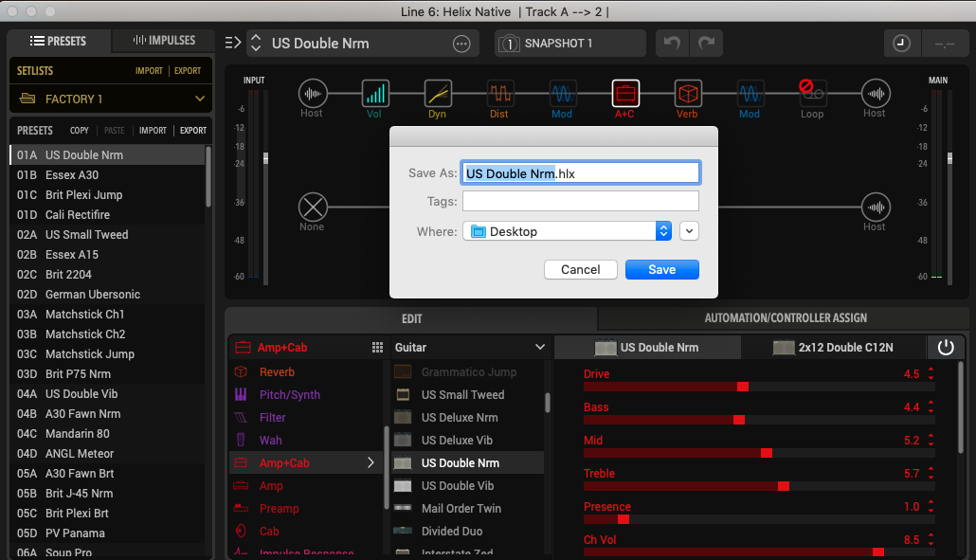Adjust the Drive value stepper
The image size is (976, 560).
click(931, 373)
